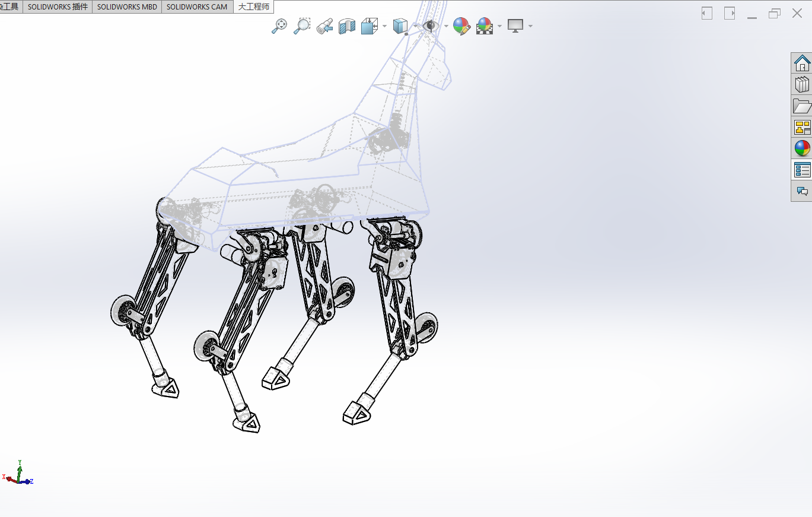Screen dimensions: 812x517
Task: Open the File Explorer folder tab
Action: pos(802,106)
